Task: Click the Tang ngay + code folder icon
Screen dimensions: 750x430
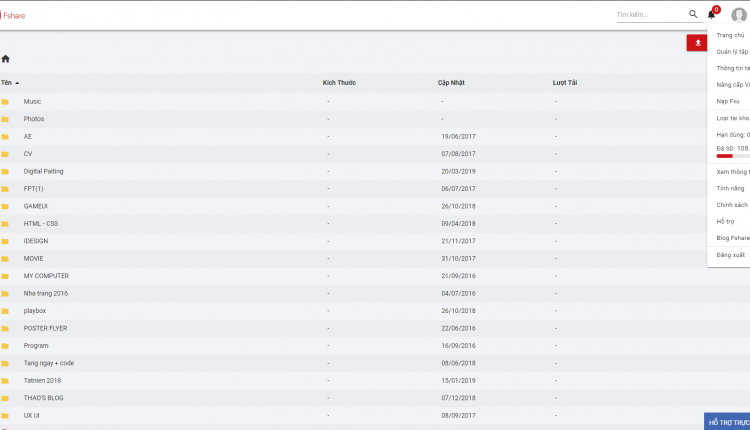Action: (x=5, y=364)
